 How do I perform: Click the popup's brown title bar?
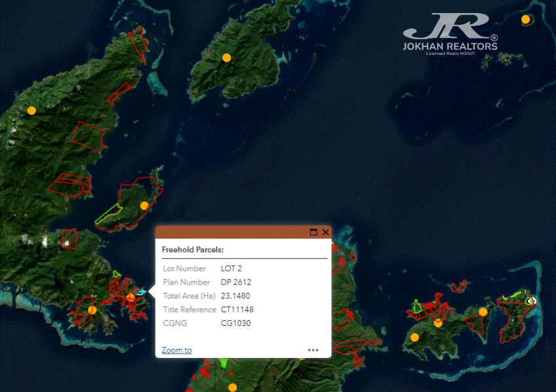tap(229, 232)
